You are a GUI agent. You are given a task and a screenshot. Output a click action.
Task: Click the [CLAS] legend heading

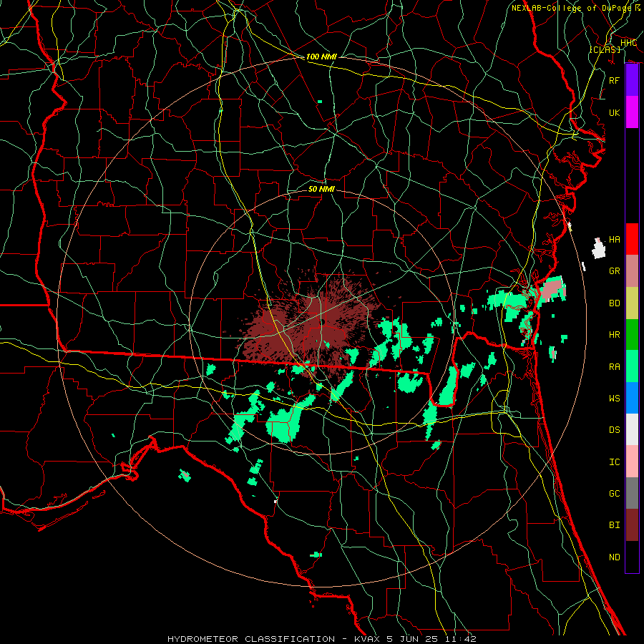(x=605, y=49)
